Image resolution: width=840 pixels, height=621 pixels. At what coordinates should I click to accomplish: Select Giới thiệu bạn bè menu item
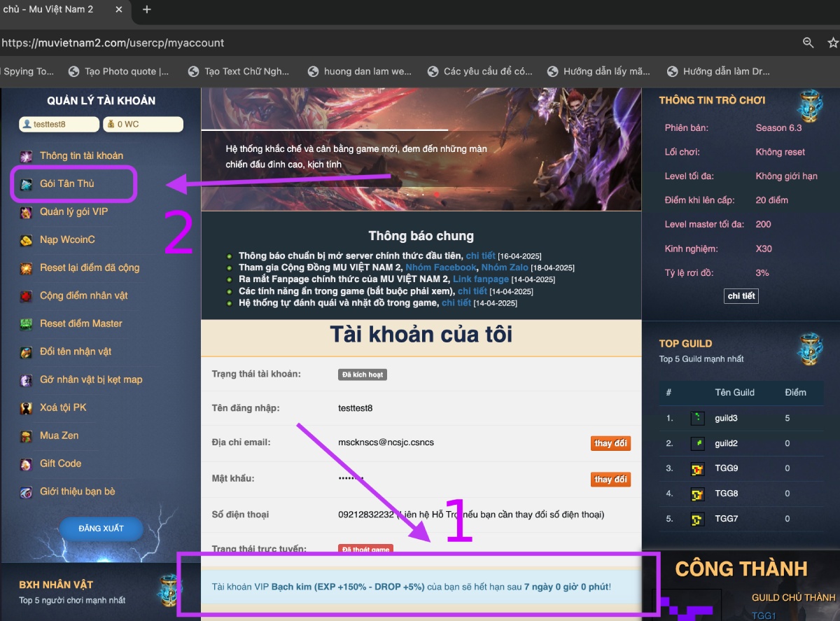78,491
